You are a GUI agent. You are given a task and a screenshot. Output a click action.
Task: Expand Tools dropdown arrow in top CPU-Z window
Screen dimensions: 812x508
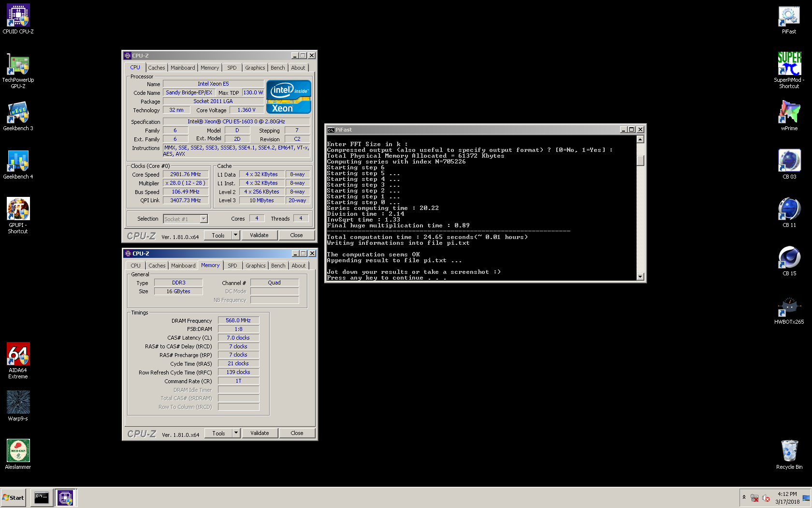pyautogui.click(x=236, y=236)
